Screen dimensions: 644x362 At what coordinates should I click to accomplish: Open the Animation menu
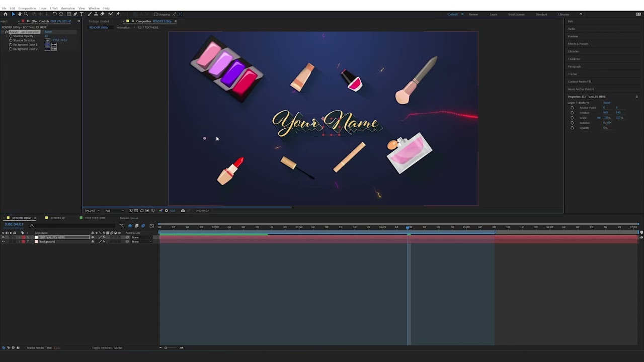point(68,8)
